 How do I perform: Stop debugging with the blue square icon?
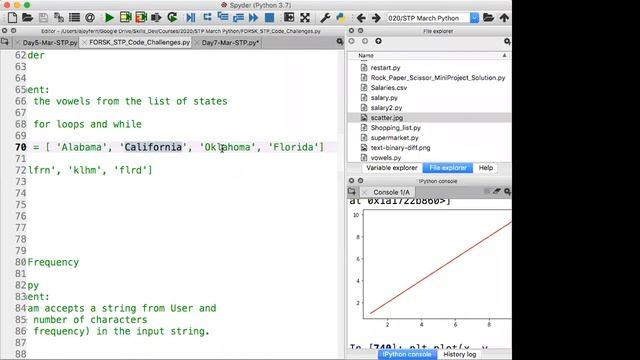[269, 18]
